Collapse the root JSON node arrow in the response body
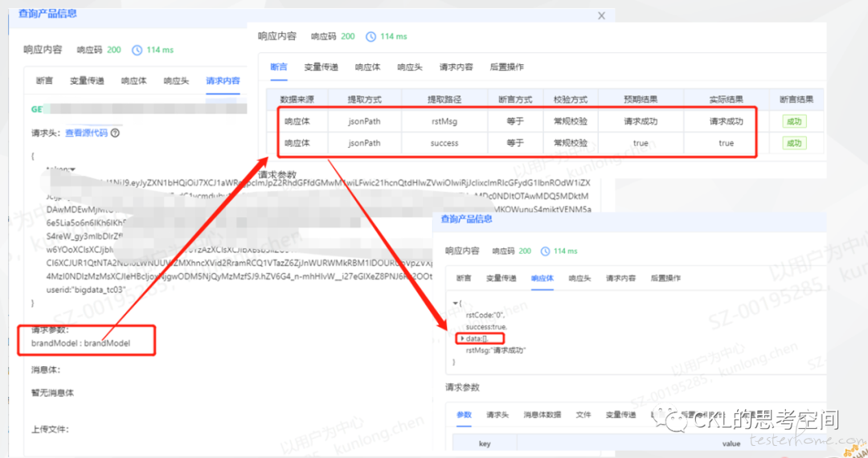The image size is (868, 458). coord(455,303)
